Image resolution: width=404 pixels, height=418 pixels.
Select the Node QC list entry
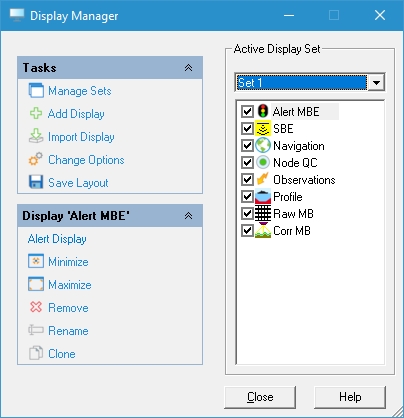[x=295, y=163]
